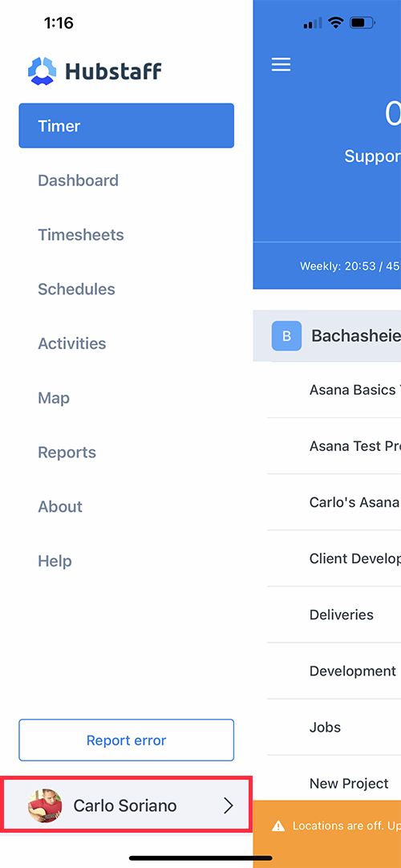Image resolution: width=401 pixels, height=868 pixels.
Task: Choose the Carlo's Asana project
Action: pyautogui.click(x=334, y=502)
